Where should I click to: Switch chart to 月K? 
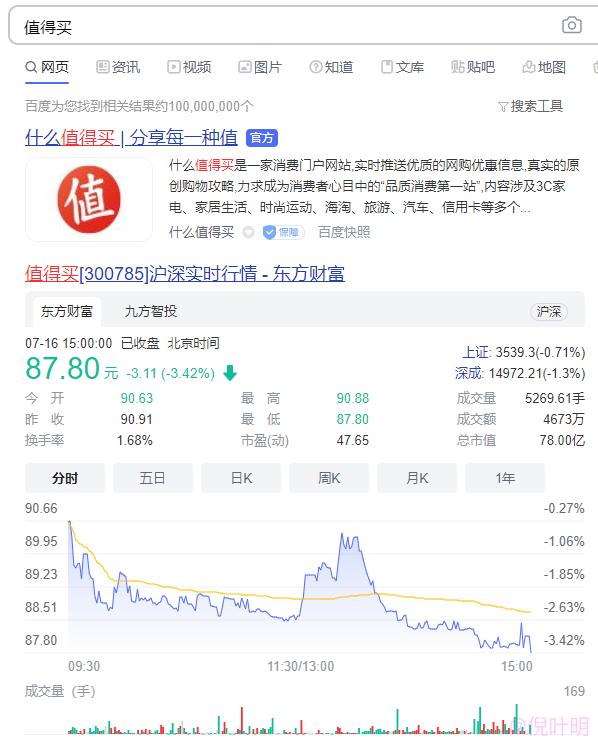pos(417,478)
